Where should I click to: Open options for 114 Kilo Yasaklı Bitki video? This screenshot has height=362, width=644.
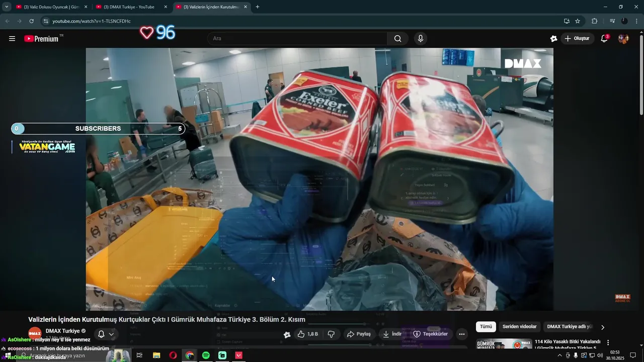pyautogui.click(x=608, y=342)
